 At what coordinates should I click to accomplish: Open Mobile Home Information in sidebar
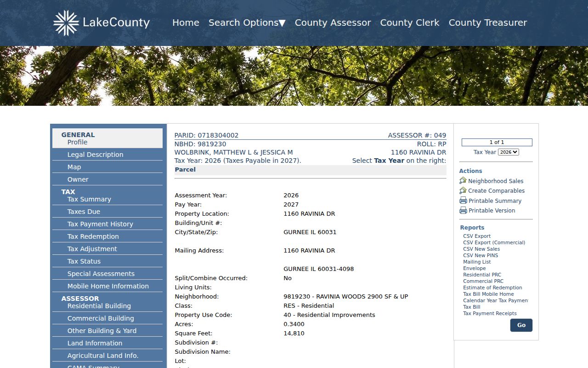pyautogui.click(x=107, y=286)
